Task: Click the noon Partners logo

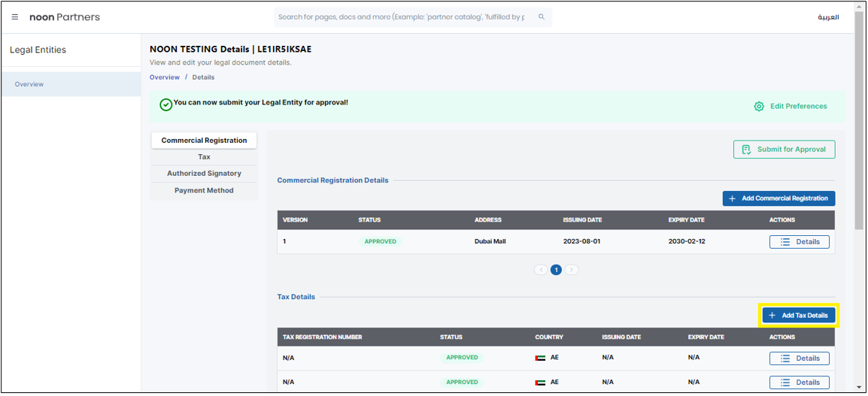Action: click(x=65, y=17)
